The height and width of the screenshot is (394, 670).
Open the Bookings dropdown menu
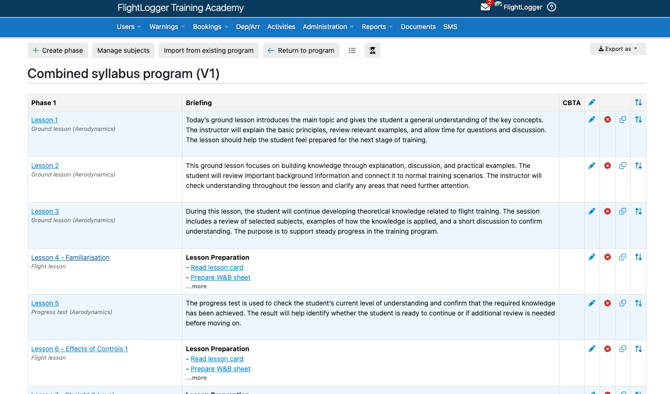pos(210,26)
